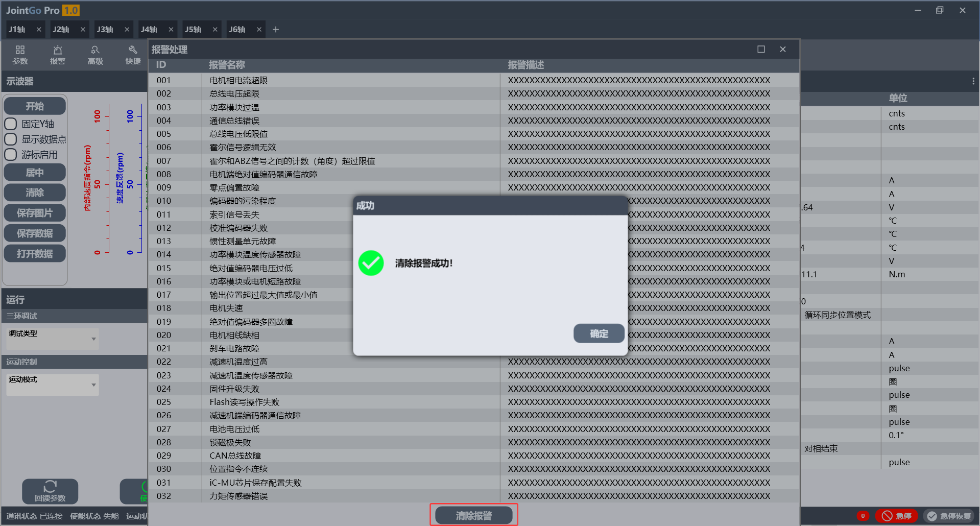This screenshot has width=980, height=526.
Task: Select alarm row 031 iC-MU芯片保存配置失败
Action: click(x=474, y=483)
